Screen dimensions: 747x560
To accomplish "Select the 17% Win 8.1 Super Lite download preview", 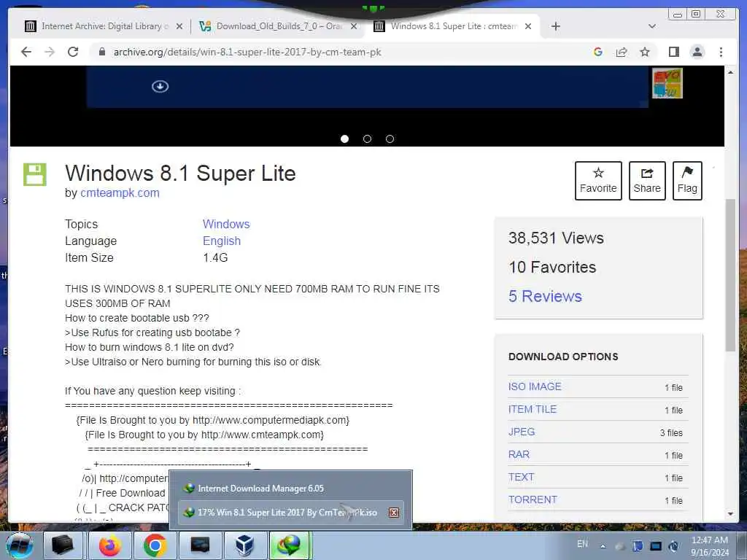I will [290, 513].
